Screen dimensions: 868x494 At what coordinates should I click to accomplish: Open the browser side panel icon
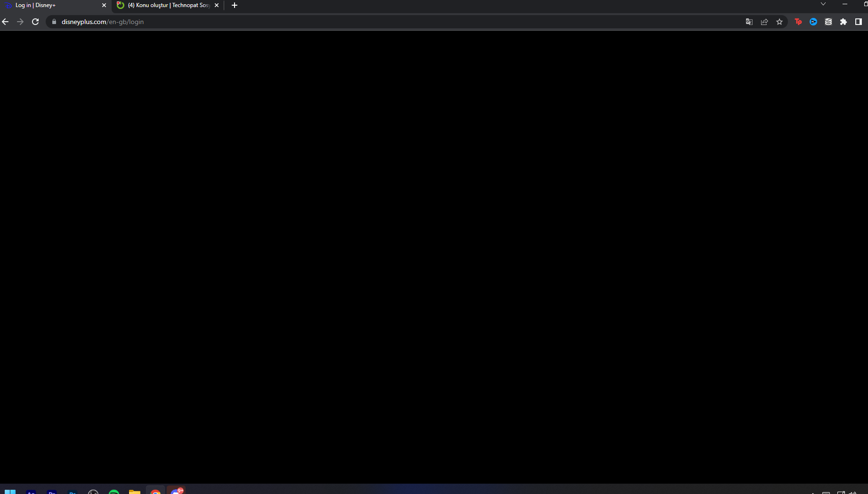tap(859, 22)
